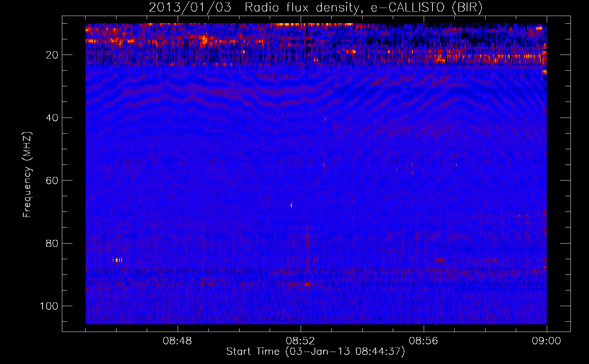
Task: Click the '08:52' time tick label
Action: 301,341
